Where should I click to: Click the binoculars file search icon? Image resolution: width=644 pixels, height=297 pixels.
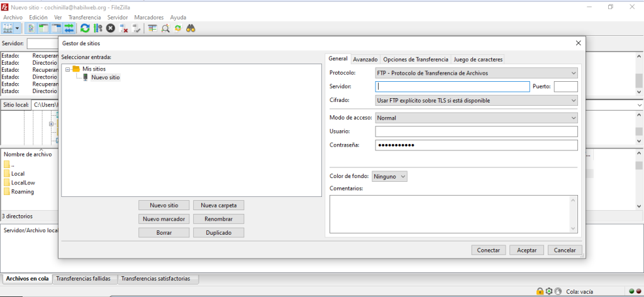pyautogui.click(x=191, y=28)
